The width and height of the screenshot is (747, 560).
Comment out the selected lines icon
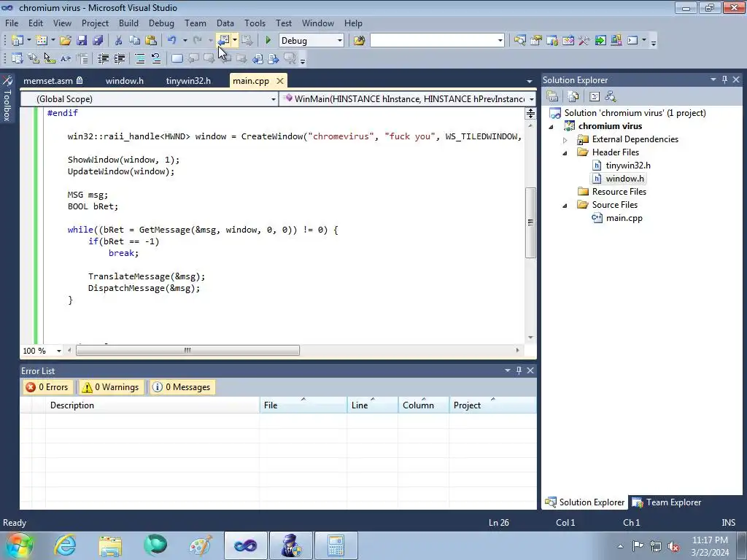pos(139,58)
